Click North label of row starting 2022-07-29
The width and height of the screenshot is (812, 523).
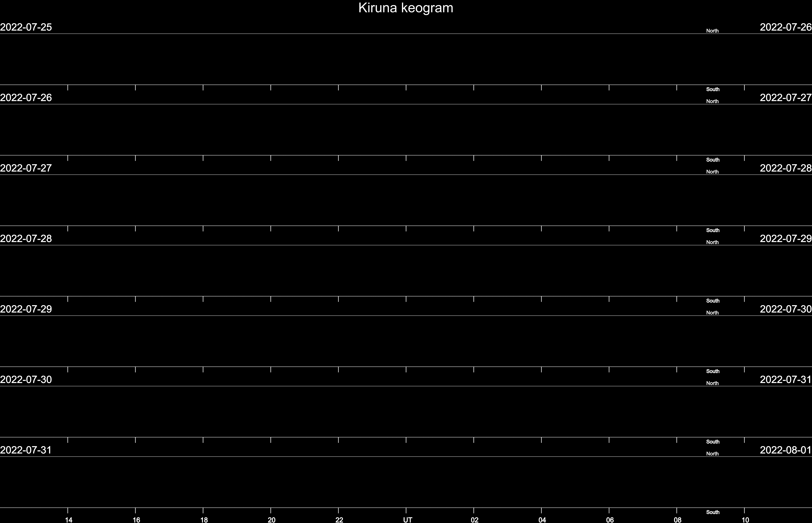(712, 313)
